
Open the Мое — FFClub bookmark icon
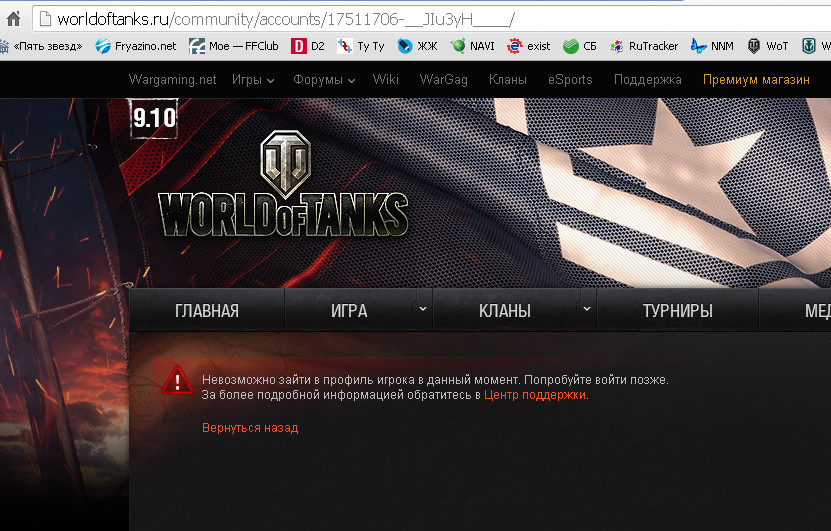(197, 46)
